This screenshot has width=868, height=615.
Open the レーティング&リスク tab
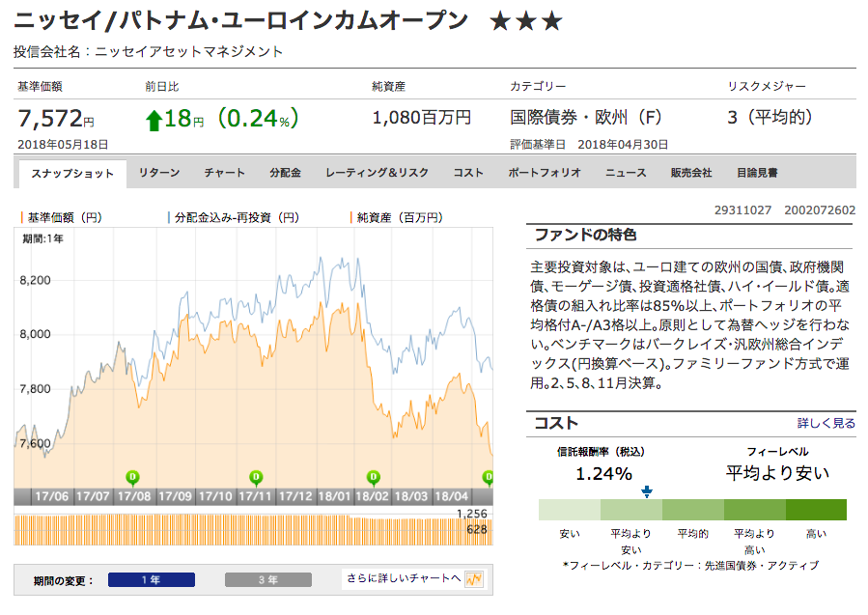(x=377, y=173)
